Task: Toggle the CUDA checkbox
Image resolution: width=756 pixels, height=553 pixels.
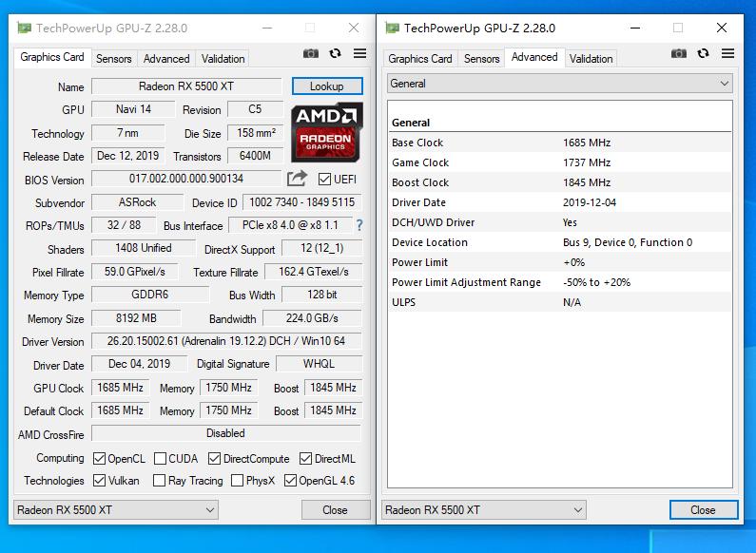Action: (160, 459)
